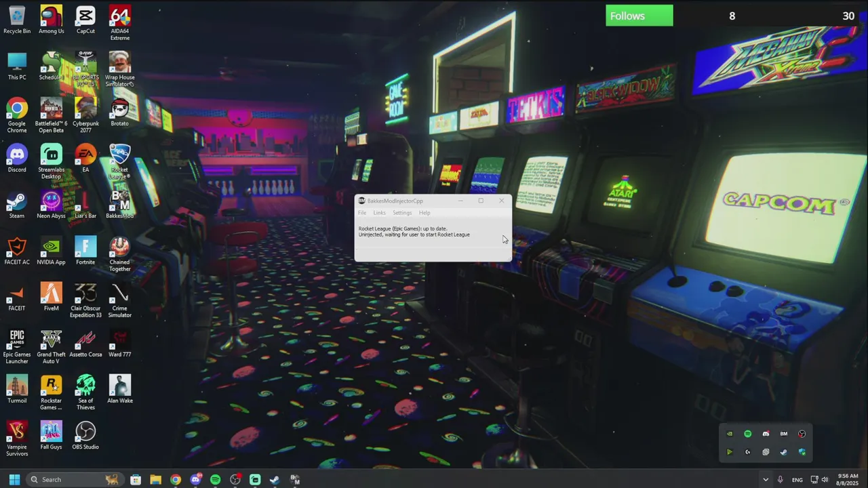Image resolution: width=868 pixels, height=488 pixels.
Task: Select the BakkesMod desktop icon
Action: click(120, 204)
